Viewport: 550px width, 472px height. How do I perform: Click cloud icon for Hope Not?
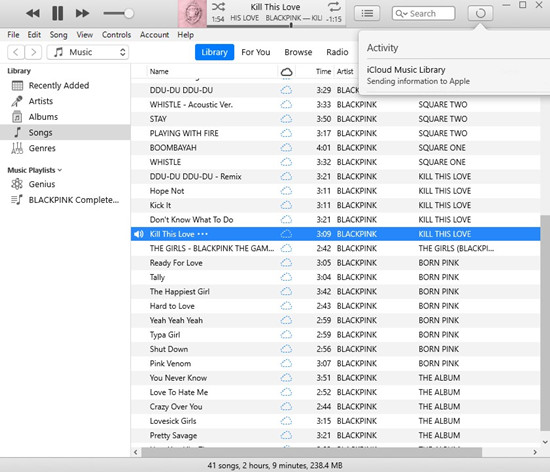pyautogui.click(x=286, y=191)
